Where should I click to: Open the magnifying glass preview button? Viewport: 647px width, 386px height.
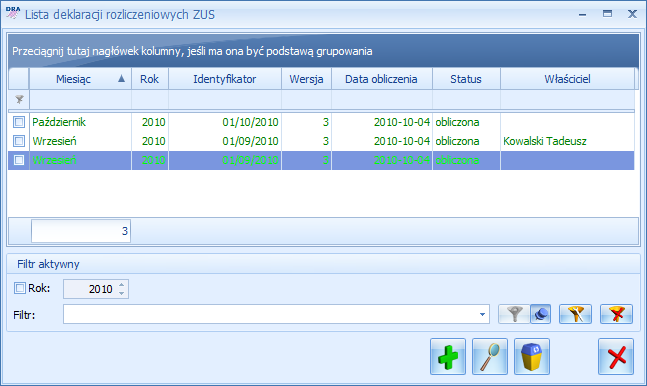(490, 357)
